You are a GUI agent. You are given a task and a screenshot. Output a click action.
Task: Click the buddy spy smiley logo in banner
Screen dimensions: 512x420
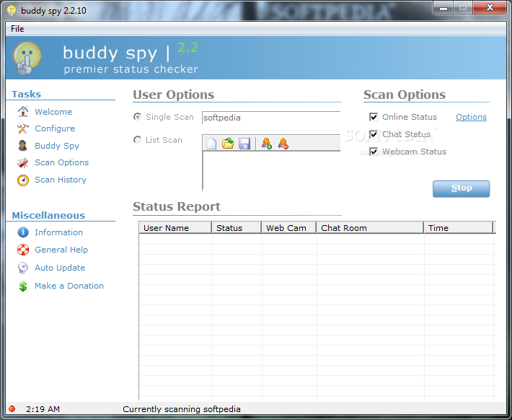(27, 58)
